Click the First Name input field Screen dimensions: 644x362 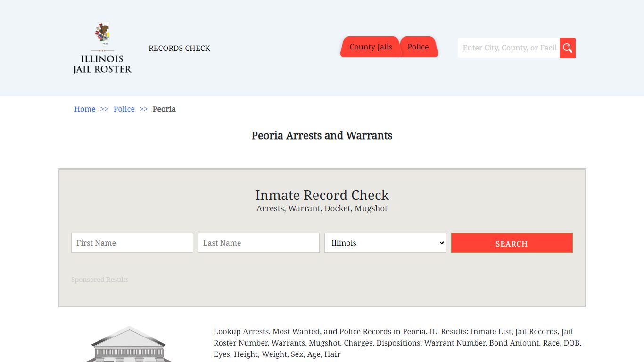pos(132,243)
